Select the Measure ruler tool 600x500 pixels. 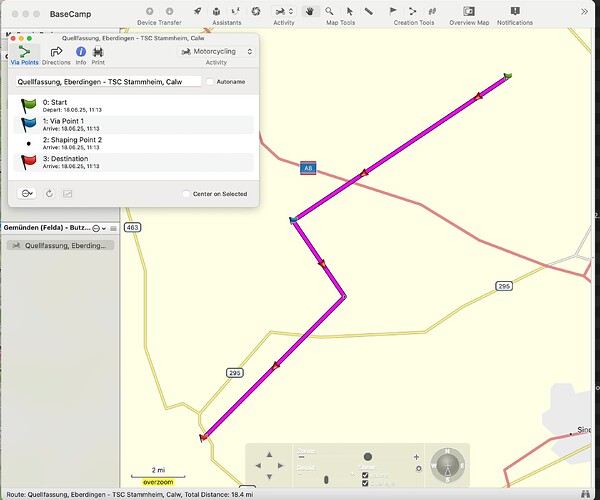pyautogui.click(x=368, y=11)
